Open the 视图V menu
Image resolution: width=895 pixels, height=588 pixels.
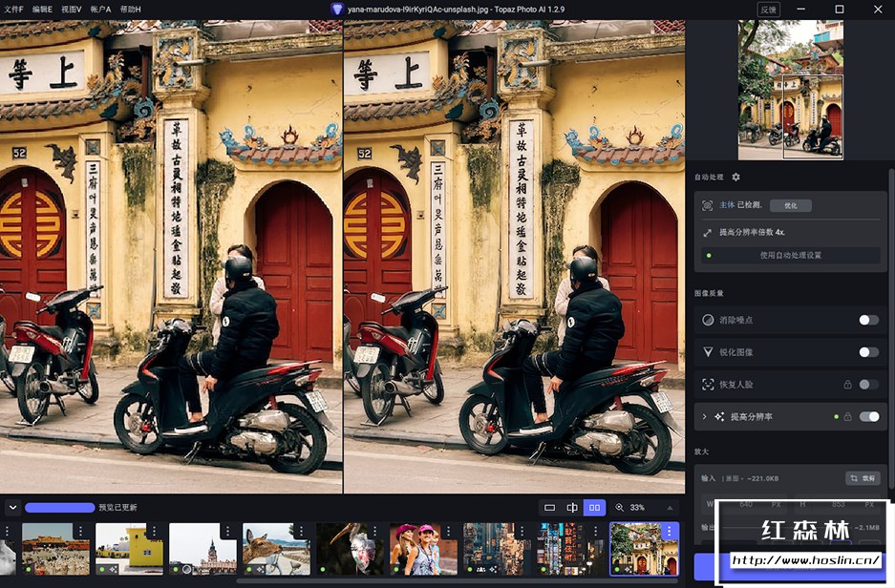(x=72, y=10)
